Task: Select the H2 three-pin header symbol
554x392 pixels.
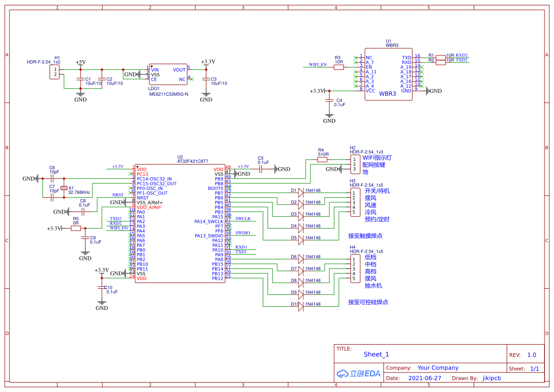Action: [x=354, y=164]
